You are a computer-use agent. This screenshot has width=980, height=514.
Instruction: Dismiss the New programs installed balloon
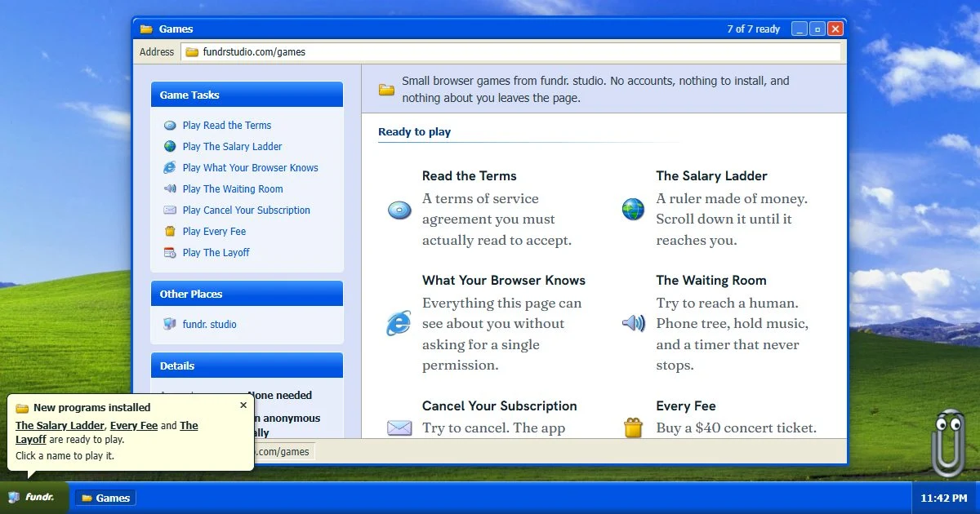243,405
